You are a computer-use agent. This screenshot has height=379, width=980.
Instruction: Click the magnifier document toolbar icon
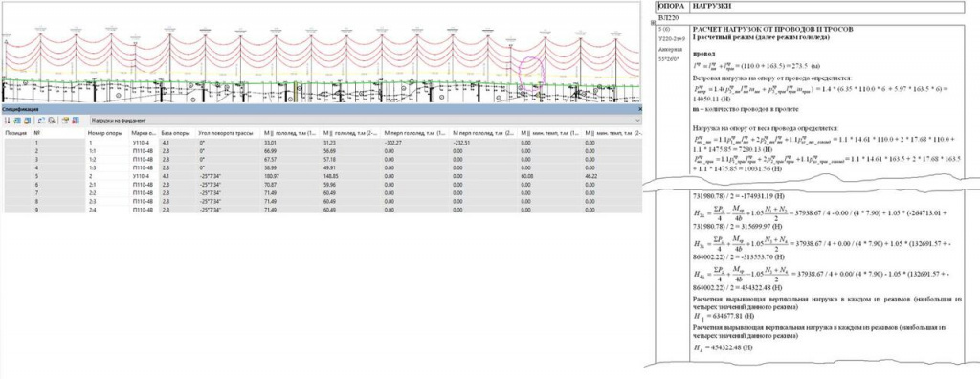(x=52, y=120)
